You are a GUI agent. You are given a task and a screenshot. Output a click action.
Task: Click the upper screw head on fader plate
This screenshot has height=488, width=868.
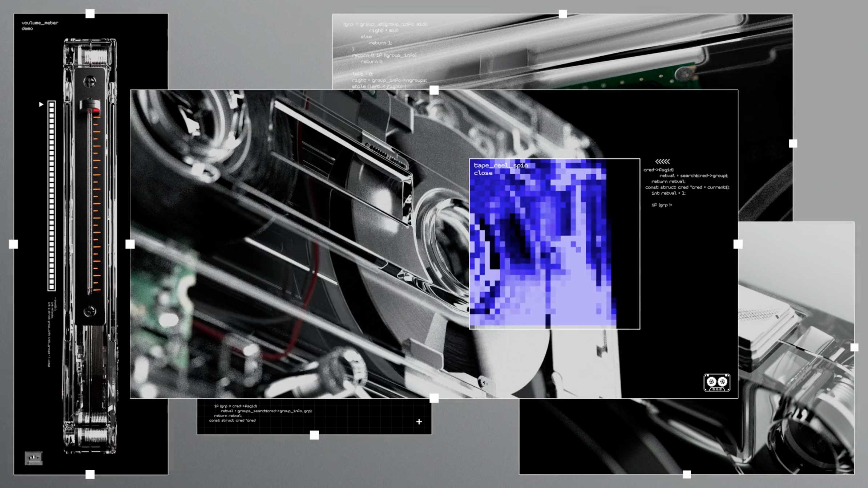pos(90,82)
